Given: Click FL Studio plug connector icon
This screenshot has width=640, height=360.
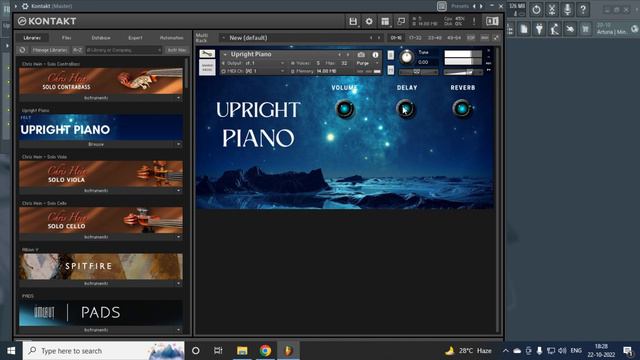Looking at the screenshot, I should click(539, 29).
